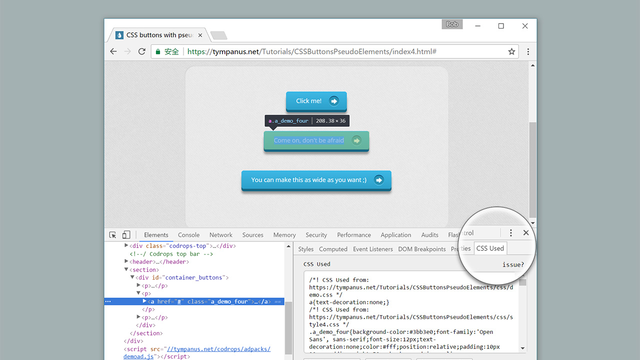Collapse the section node
640x360 pixels.
[126, 269]
